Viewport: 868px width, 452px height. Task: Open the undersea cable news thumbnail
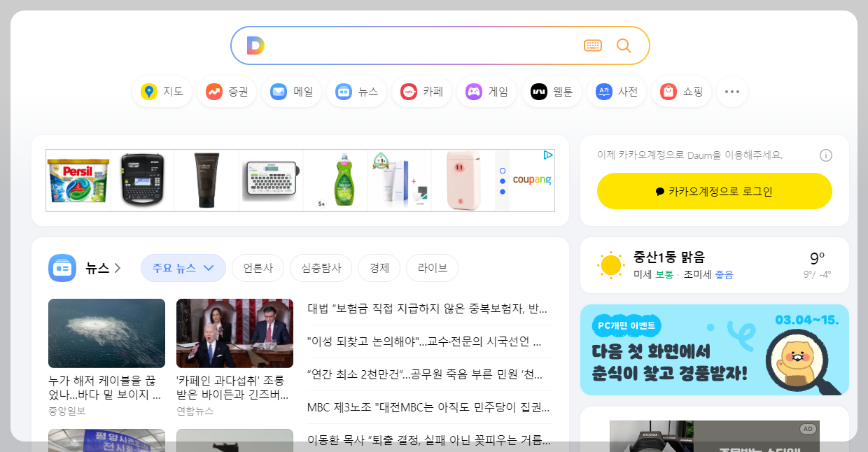click(106, 333)
